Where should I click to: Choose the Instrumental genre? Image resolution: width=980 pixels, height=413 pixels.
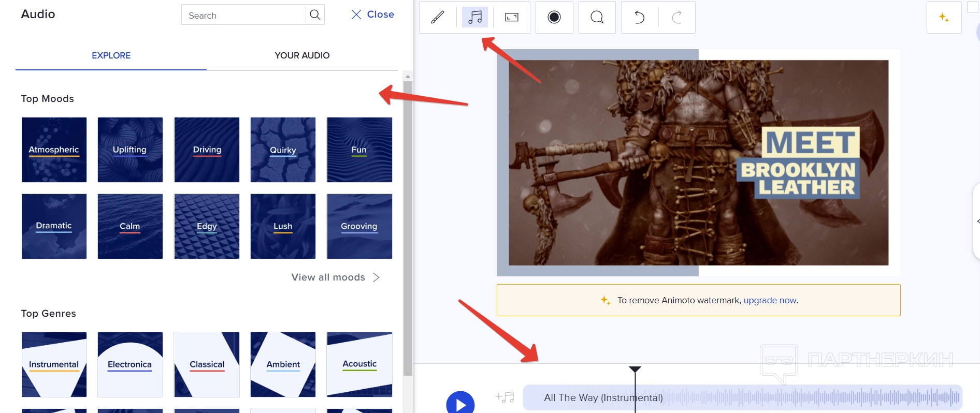(x=54, y=364)
